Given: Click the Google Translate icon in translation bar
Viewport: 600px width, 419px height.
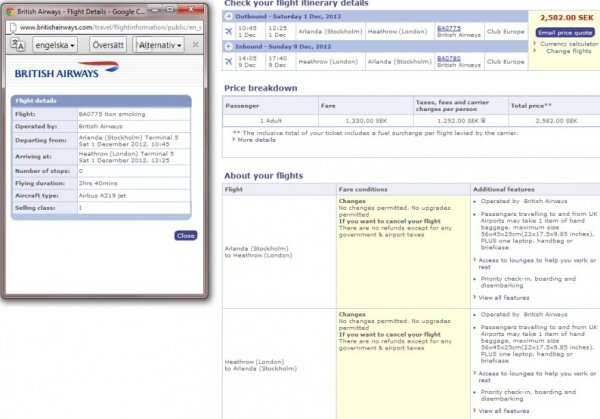Looking at the screenshot, I should (x=17, y=46).
